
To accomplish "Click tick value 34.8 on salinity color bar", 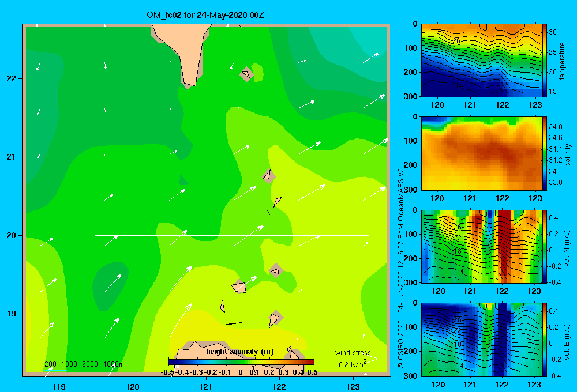I will (x=556, y=126).
